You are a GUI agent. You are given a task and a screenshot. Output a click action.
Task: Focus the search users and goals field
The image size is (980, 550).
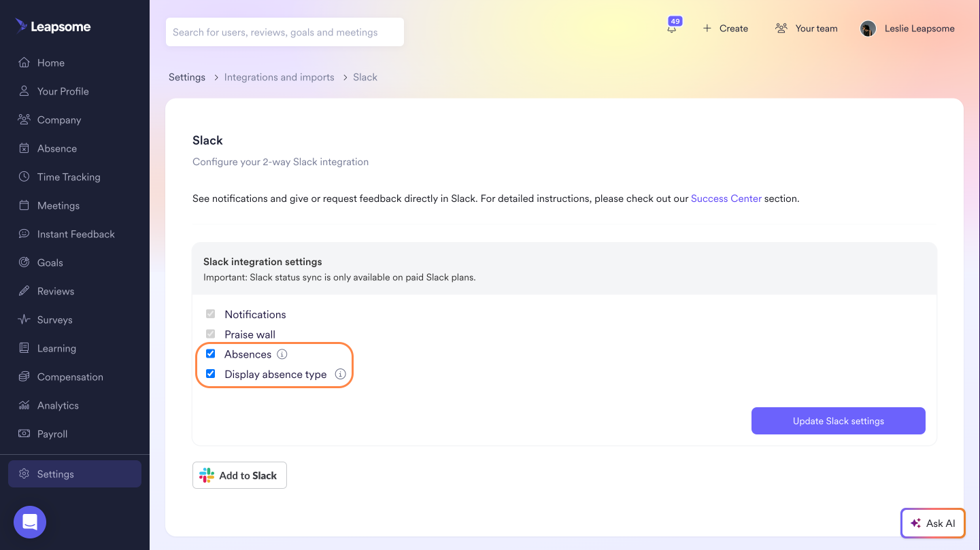point(285,32)
